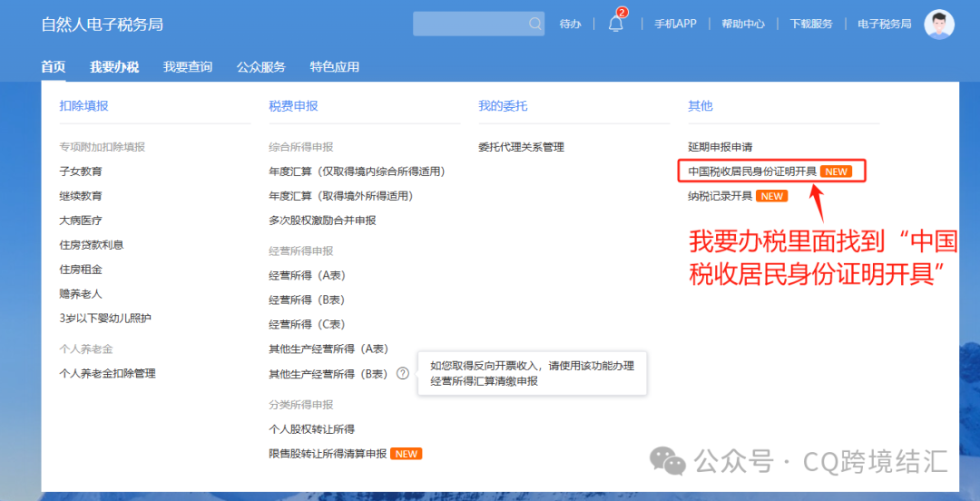
Task: Select 其他生产经营所得（A表）
Action: click(x=329, y=349)
